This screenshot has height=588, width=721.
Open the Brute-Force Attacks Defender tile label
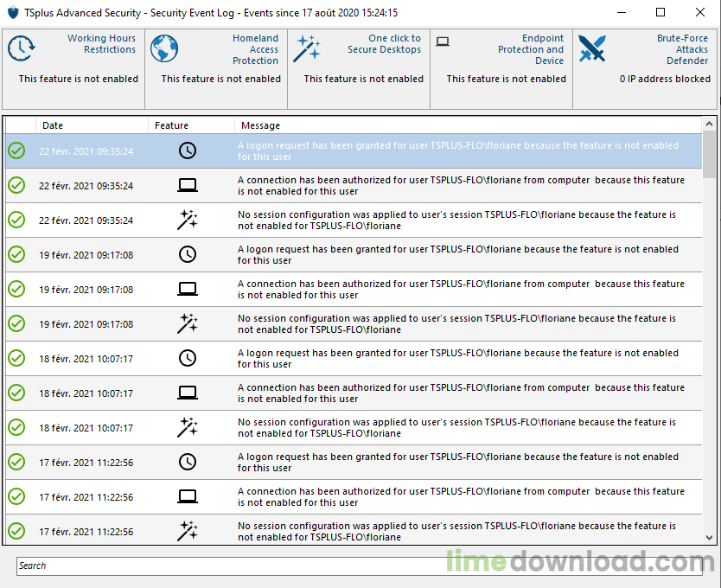[x=682, y=49]
